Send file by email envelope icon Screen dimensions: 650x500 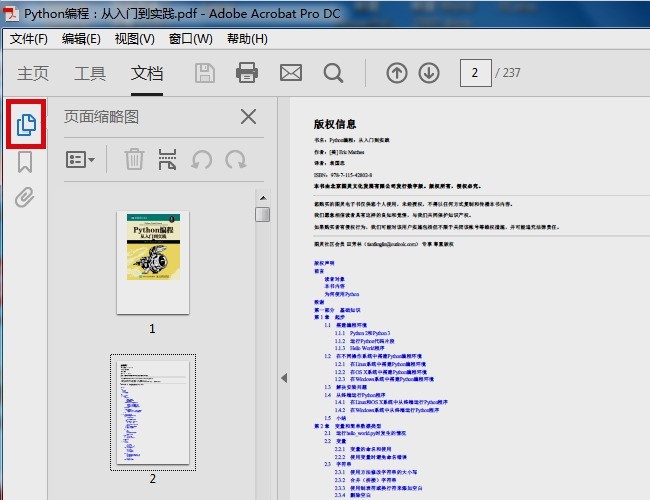pos(290,73)
